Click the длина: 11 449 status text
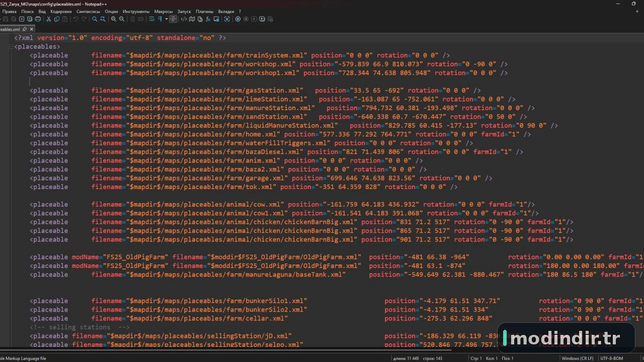Image resolution: width=644 pixels, height=362 pixels. (x=406, y=358)
